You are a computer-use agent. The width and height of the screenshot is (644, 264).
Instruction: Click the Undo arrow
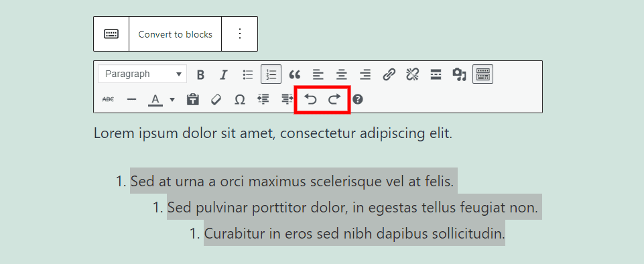(311, 99)
